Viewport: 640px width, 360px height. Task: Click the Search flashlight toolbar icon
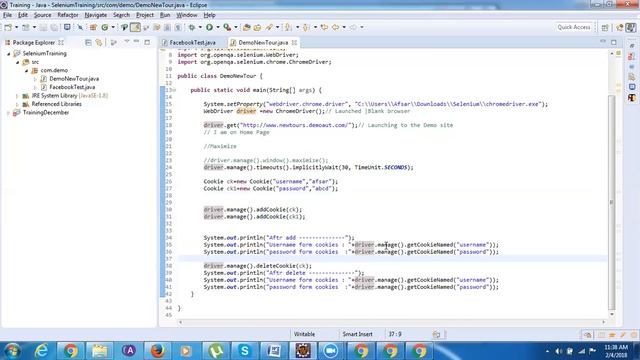pyautogui.click(x=269, y=27)
